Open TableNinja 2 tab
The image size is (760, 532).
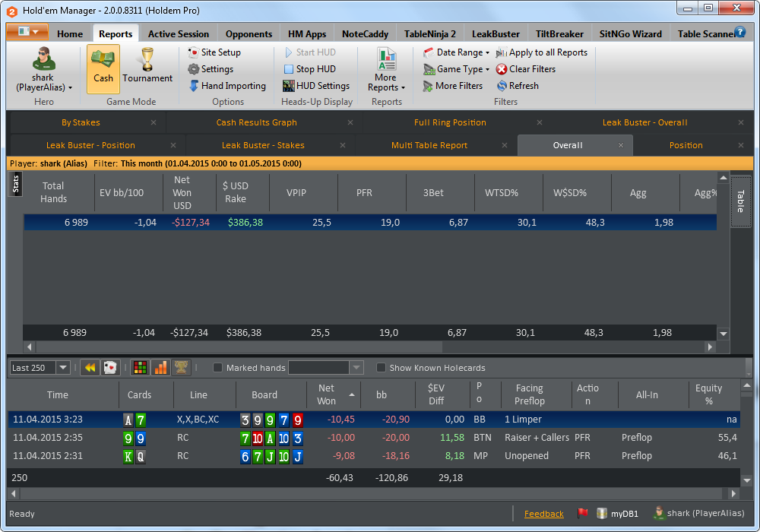[430, 34]
